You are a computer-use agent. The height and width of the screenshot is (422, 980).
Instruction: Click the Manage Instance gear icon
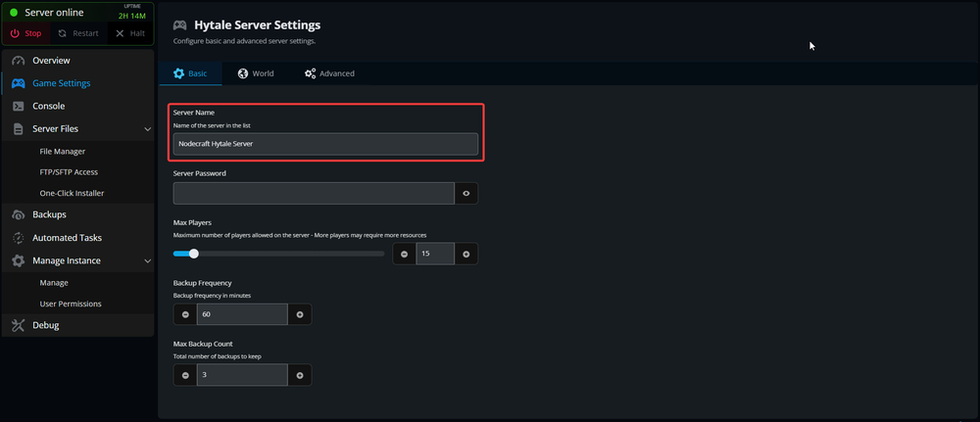click(x=18, y=260)
